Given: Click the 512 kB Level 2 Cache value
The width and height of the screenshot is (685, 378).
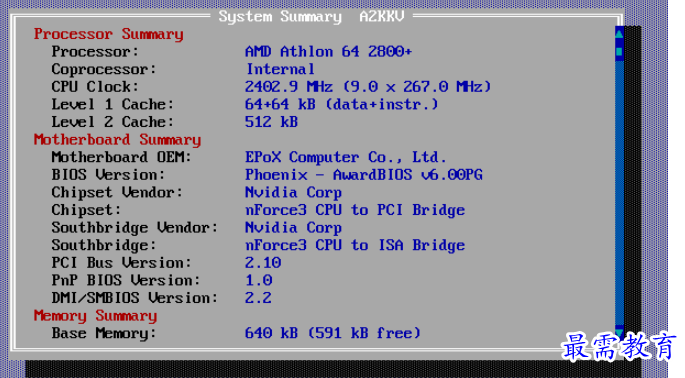Looking at the screenshot, I should pos(271,122).
